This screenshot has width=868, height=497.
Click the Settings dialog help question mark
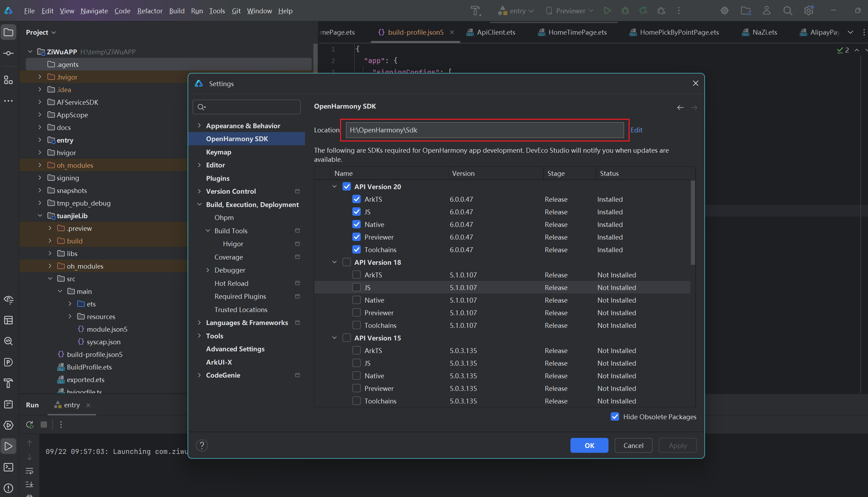coord(202,446)
